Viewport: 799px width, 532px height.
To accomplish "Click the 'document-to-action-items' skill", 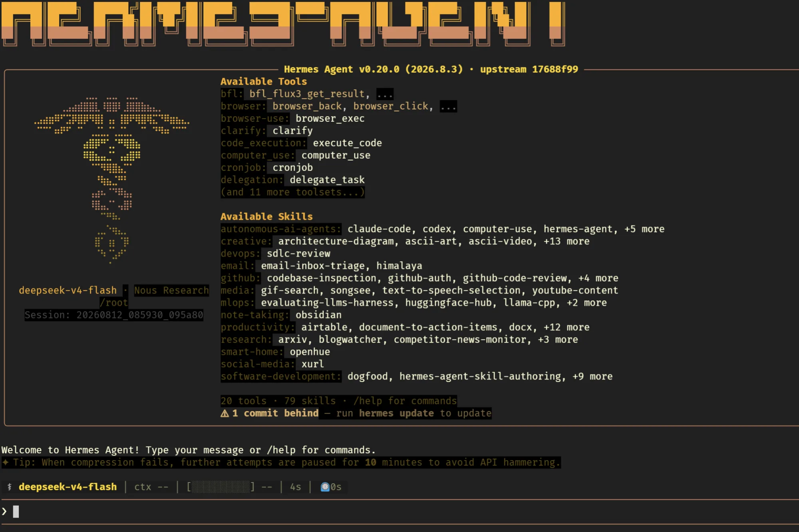I will [428, 327].
